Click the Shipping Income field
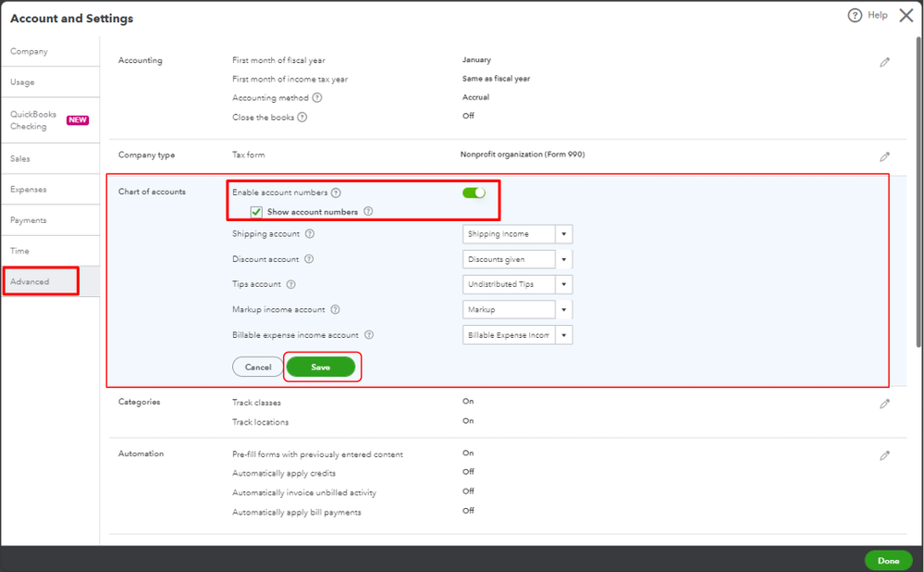Viewport: 924px width, 572px height. pos(509,234)
